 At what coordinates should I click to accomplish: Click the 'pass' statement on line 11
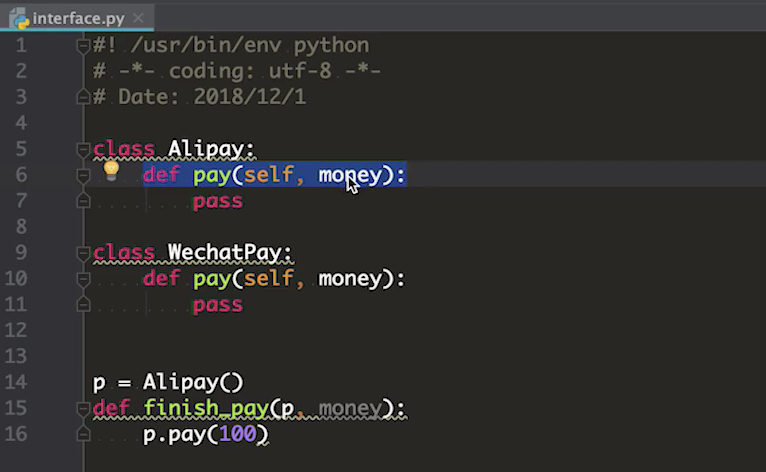pos(218,305)
